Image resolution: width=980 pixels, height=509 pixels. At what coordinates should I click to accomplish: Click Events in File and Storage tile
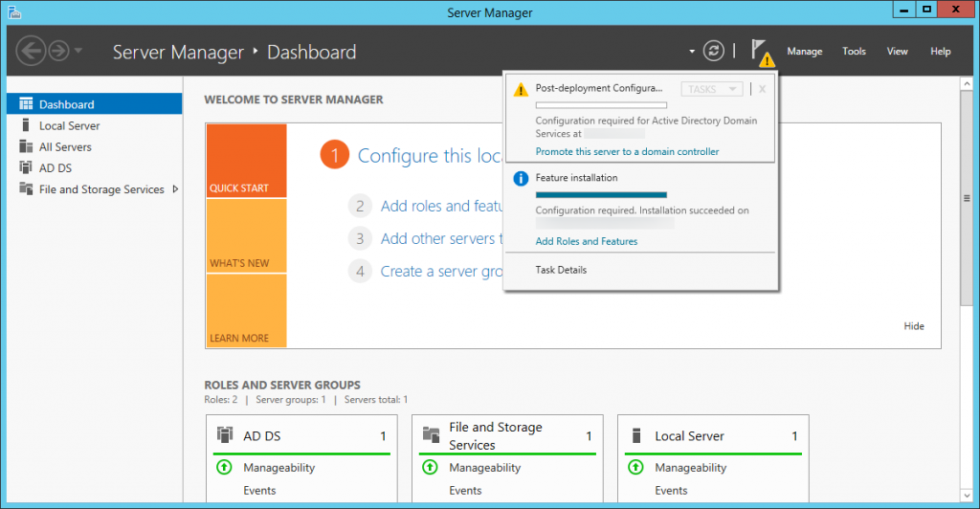click(465, 490)
